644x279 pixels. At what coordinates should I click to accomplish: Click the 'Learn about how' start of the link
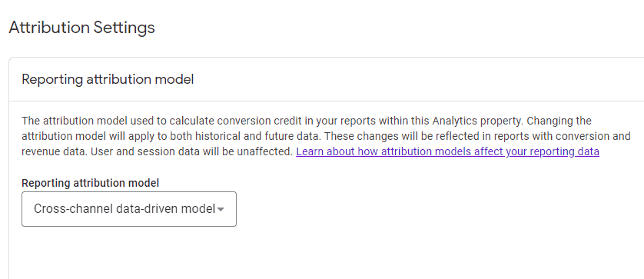tap(332, 151)
